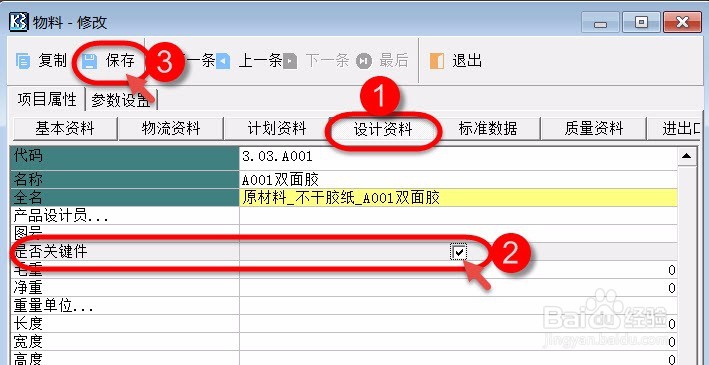
Task: Click the 长度 value field
Action: (458, 324)
